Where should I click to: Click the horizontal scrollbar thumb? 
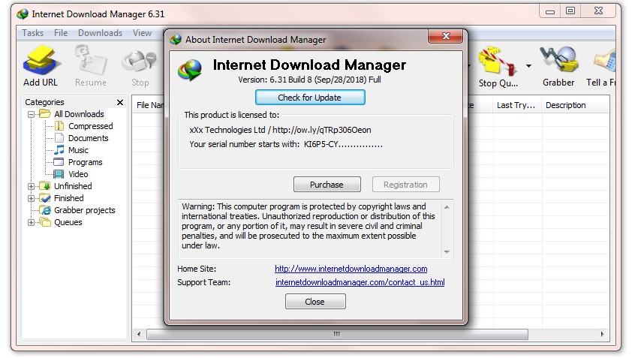(337, 334)
